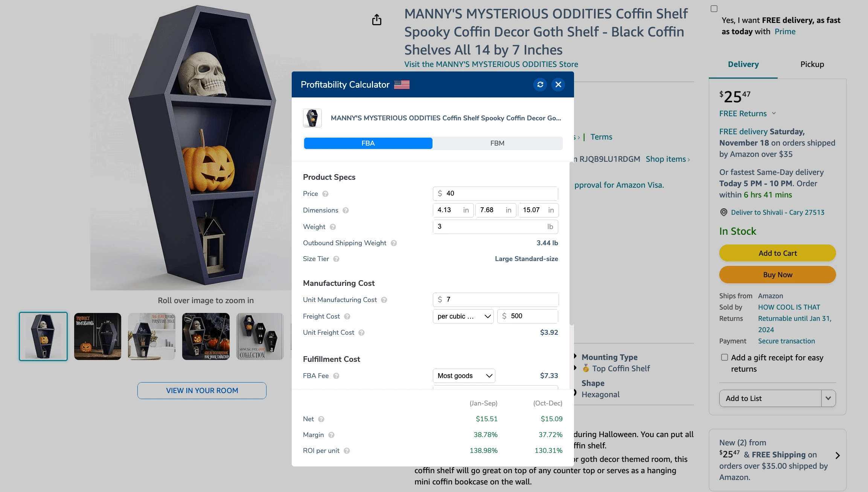The height and width of the screenshot is (492, 868).
Task: Expand the Most goods FBA Fee dropdown
Action: (x=464, y=376)
